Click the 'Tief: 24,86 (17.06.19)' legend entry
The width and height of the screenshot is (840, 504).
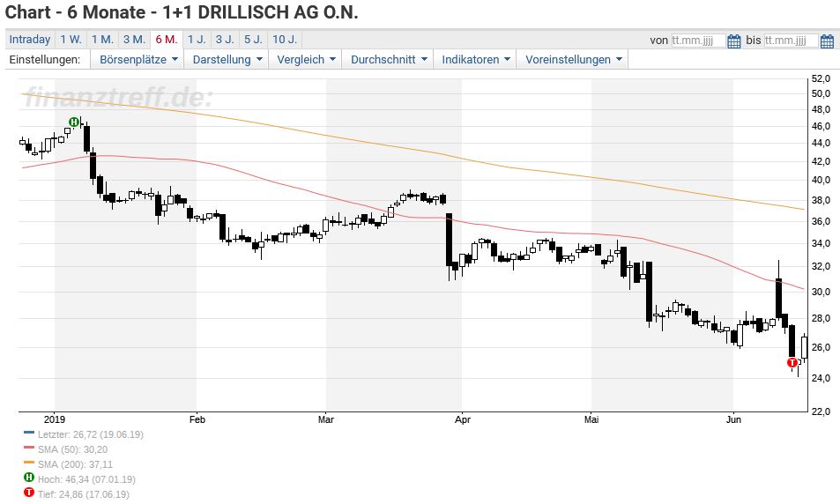[x=84, y=494]
